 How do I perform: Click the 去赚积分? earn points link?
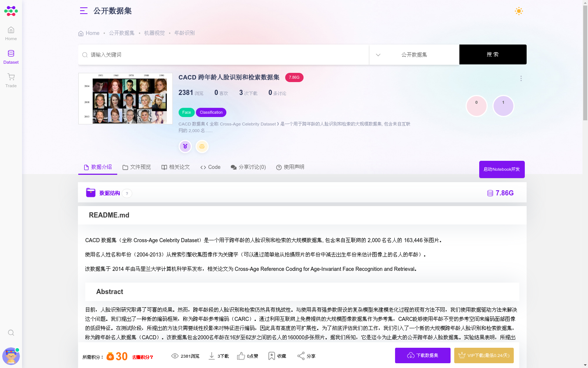pos(143,357)
